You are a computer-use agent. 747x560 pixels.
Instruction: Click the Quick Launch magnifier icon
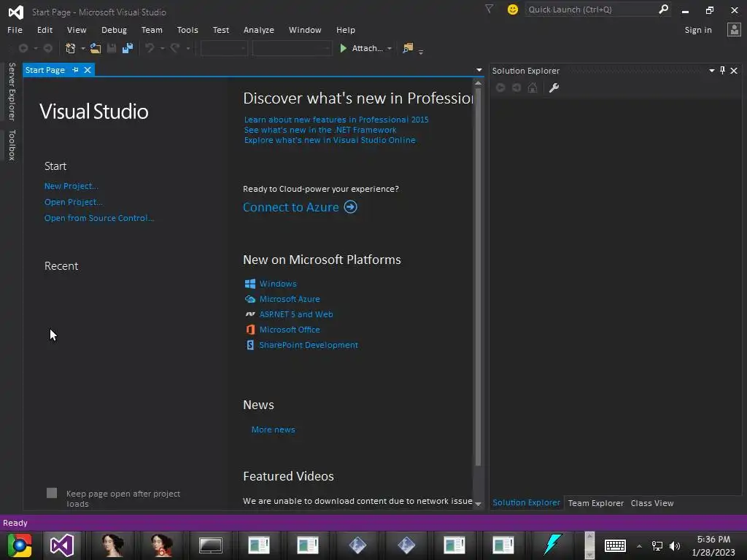[663, 9]
